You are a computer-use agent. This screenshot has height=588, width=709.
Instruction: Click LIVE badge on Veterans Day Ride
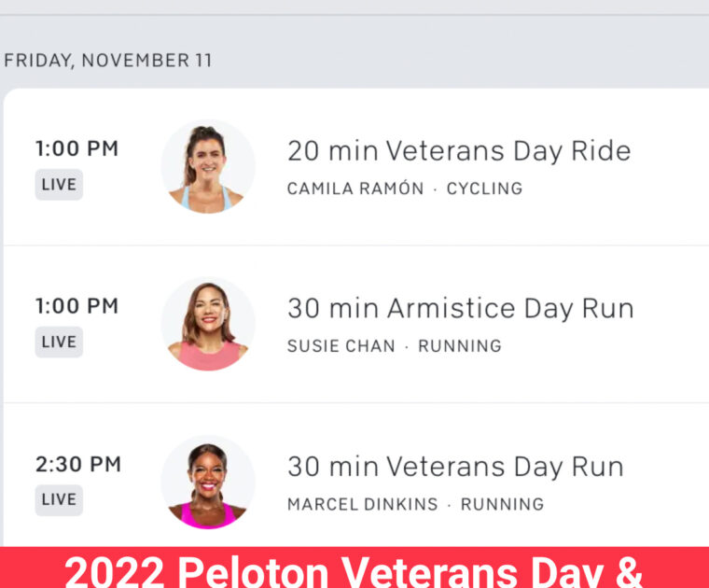[59, 184]
